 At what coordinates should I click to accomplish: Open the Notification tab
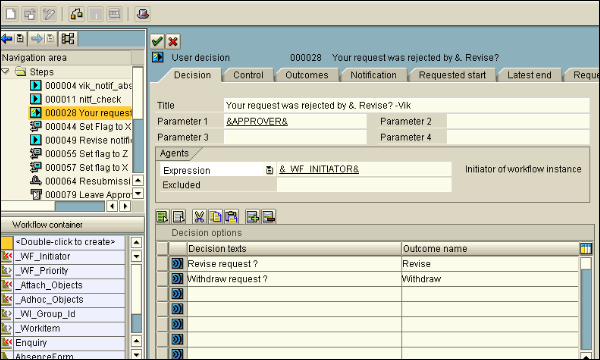coord(373,75)
